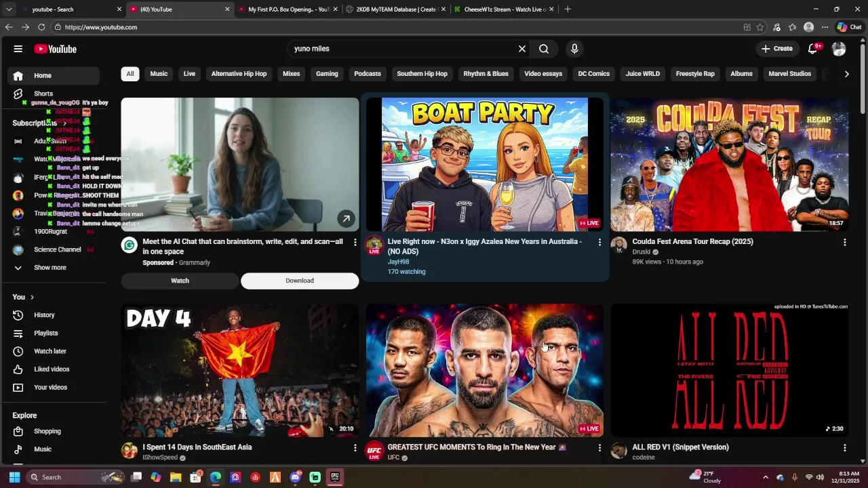This screenshot has width=868, height=488.
Task: Reload the page with refresh button
Action: [x=41, y=27]
